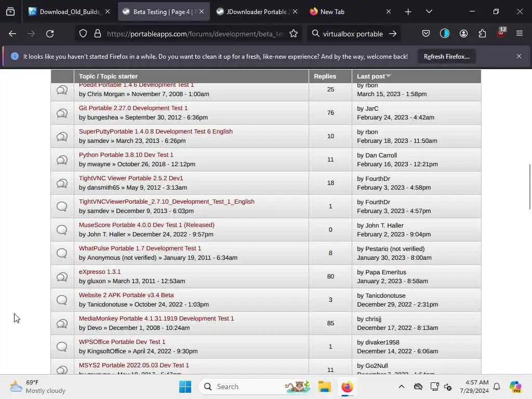Open the Firefox account icon

coord(463,34)
